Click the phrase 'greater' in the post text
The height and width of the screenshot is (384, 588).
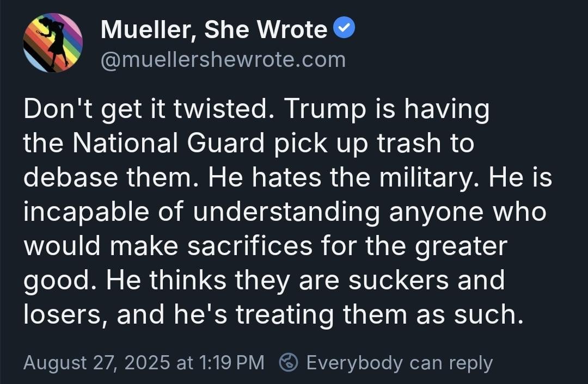click(461, 246)
